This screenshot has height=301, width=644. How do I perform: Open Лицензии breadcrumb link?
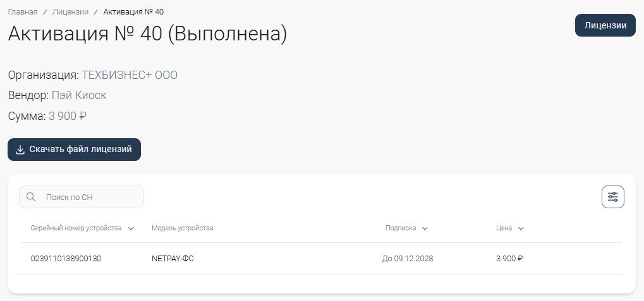[70, 12]
